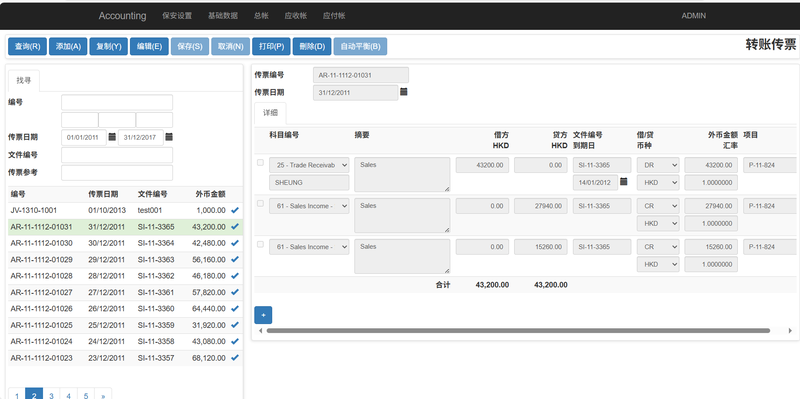Viewport: 800px width, 399px height.
Task: Go to page 4 of voucher list
Action: click(68, 395)
